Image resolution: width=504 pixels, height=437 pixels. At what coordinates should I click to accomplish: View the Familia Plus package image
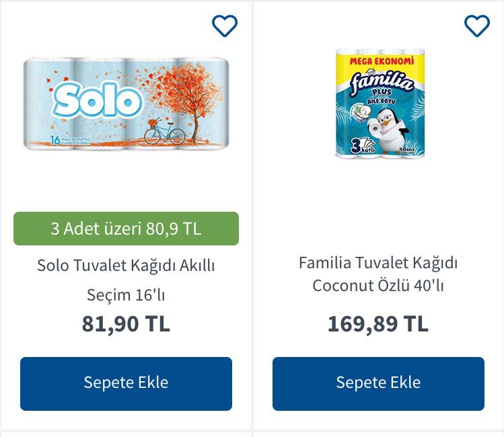380,104
